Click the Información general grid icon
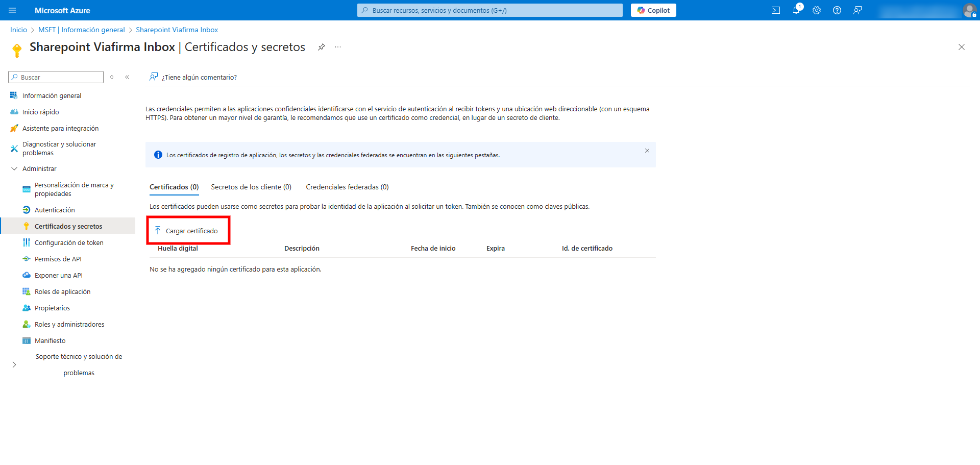Screen dimensions: 980x465 pos(14,95)
